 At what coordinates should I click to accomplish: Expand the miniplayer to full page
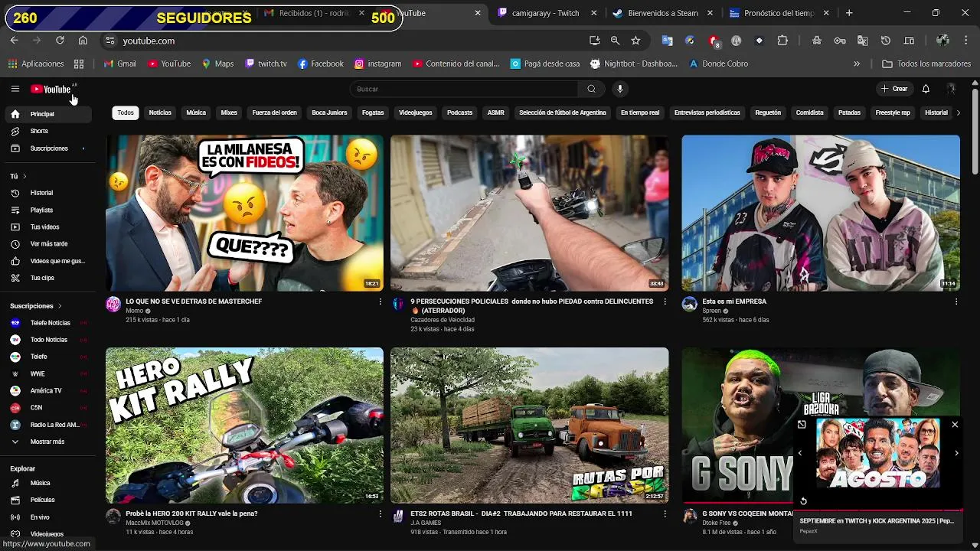tap(802, 424)
